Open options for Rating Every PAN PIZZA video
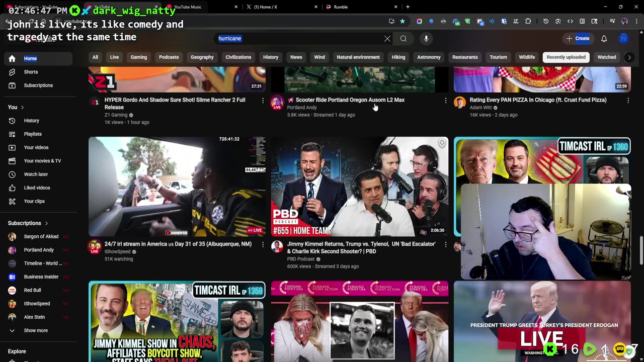644x362 pixels. point(628,101)
